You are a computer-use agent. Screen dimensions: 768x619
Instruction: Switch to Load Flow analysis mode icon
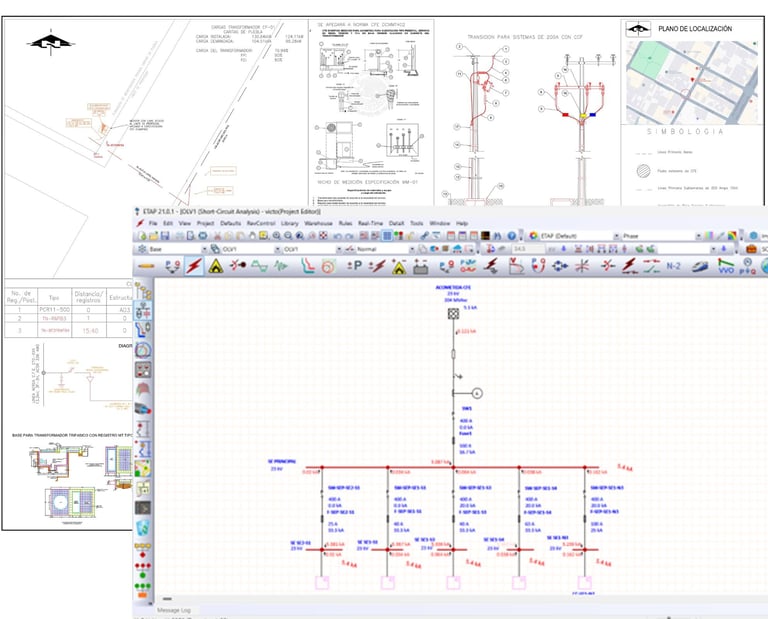(173, 266)
